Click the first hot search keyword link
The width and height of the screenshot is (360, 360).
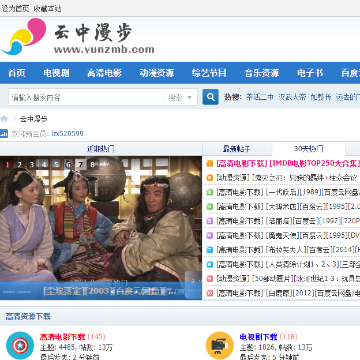click(259, 97)
